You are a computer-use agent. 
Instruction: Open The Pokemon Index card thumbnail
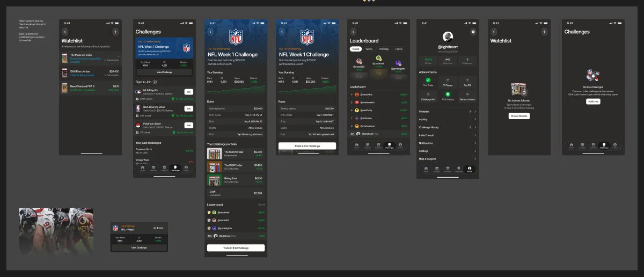[65, 58]
